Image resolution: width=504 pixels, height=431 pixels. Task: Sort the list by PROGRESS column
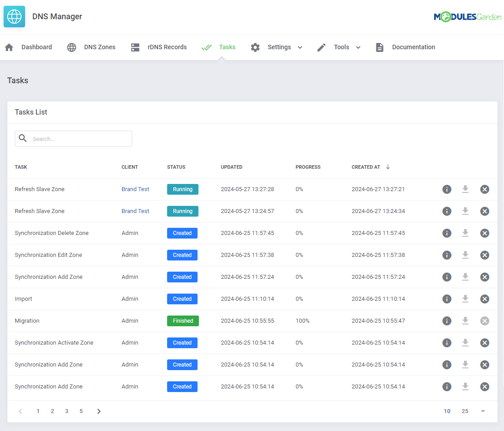[x=308, y=167]
